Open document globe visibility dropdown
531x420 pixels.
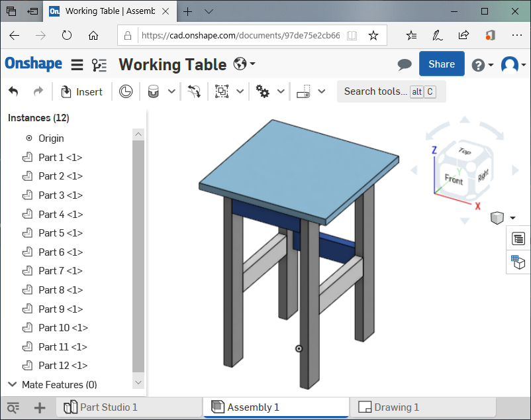(244, 64)
